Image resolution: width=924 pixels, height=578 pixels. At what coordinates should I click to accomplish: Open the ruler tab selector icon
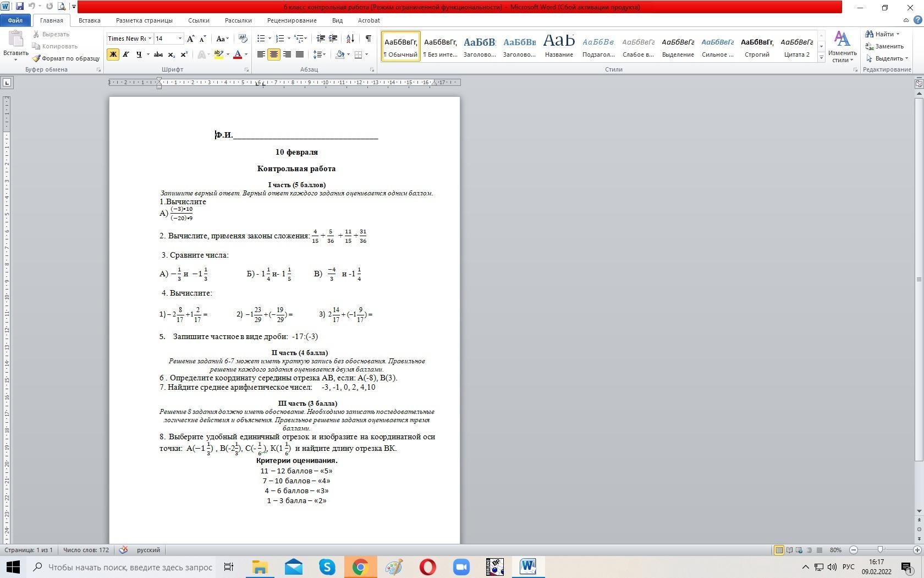pyautogui.click(x=7, y=83)
